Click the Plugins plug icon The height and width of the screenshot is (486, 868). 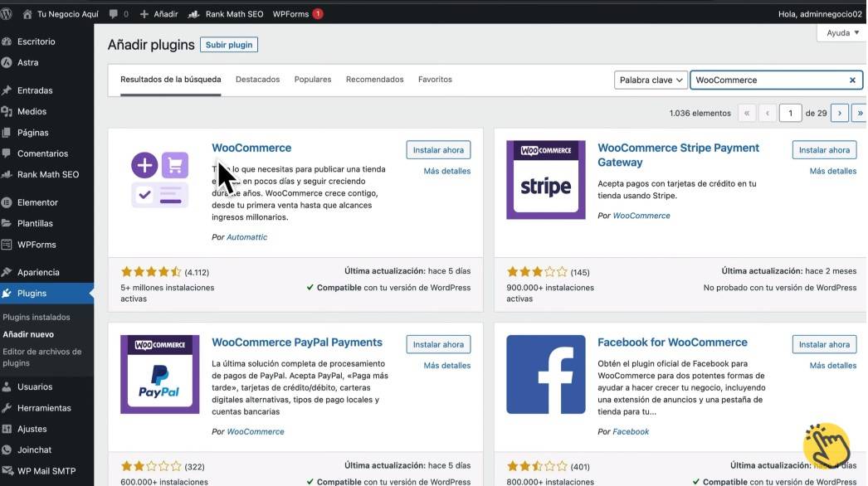pos(7,294)
